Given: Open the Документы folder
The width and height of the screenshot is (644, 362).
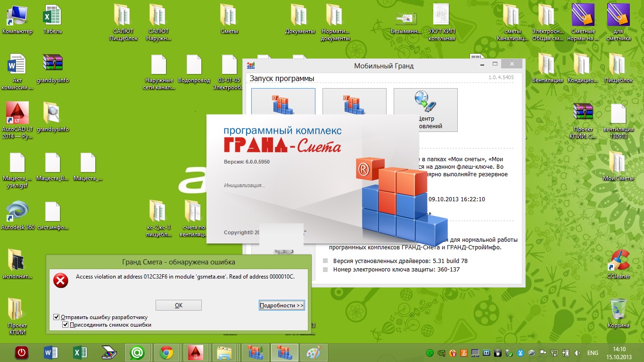Looking at the screenshot, I should click(300, 20).
